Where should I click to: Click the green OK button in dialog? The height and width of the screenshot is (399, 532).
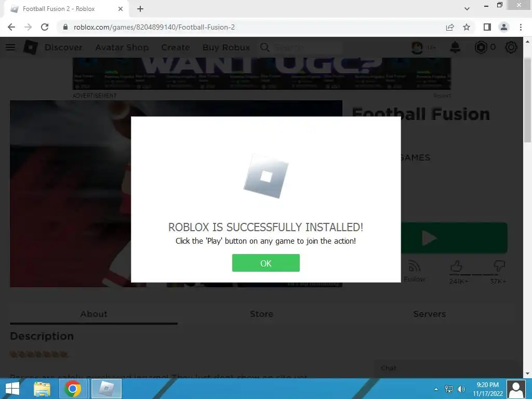coord(265,263)
